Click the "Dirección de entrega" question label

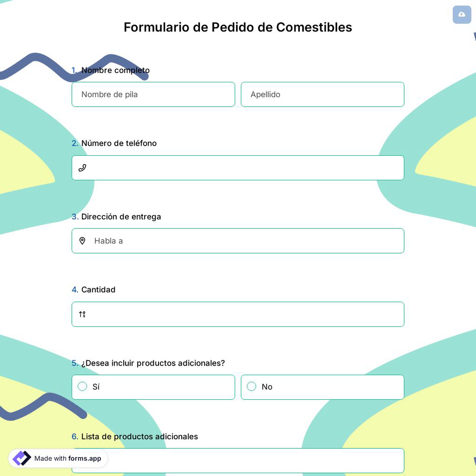tap(121, 217)
